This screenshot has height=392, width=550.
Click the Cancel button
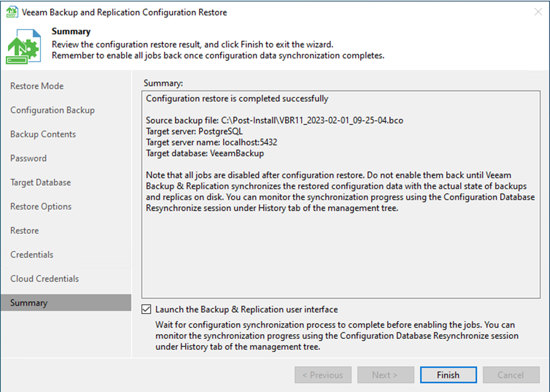pos(511,375)
